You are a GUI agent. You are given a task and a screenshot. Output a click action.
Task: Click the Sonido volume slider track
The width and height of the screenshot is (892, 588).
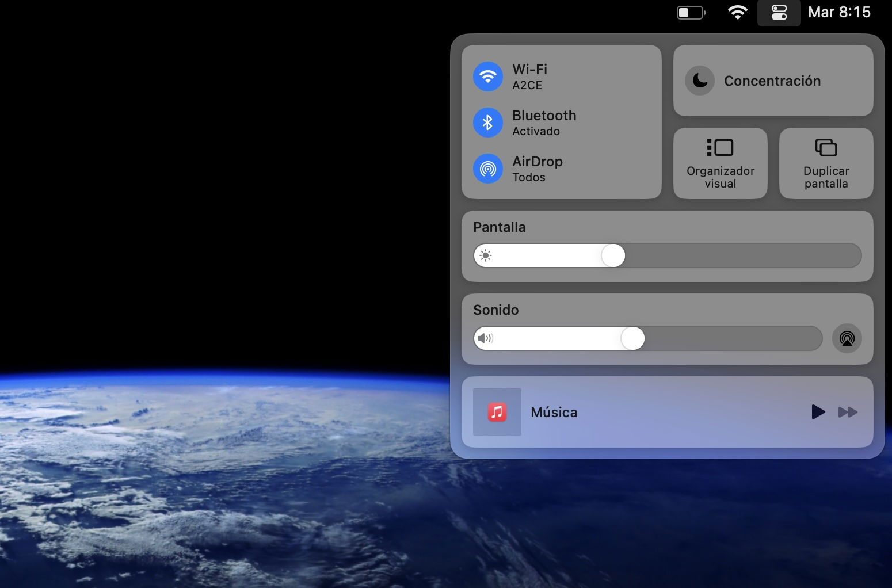pyautogui.click(x=648, y=338)
